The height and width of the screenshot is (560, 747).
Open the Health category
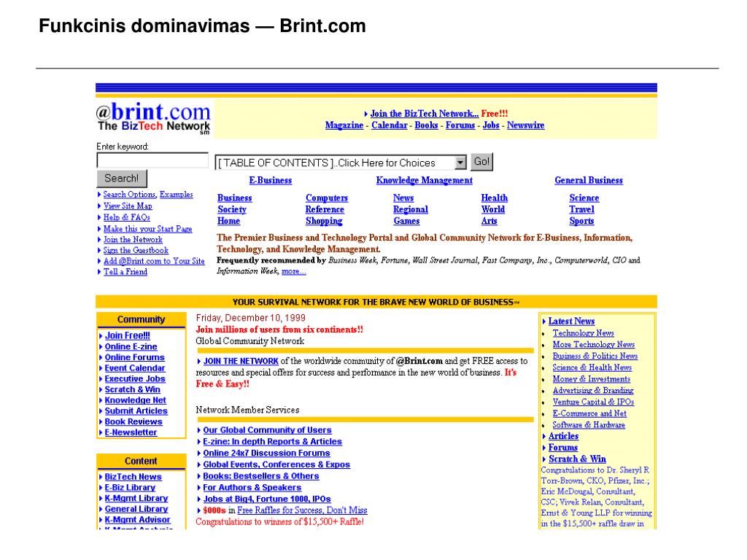(x=494, y=198)
